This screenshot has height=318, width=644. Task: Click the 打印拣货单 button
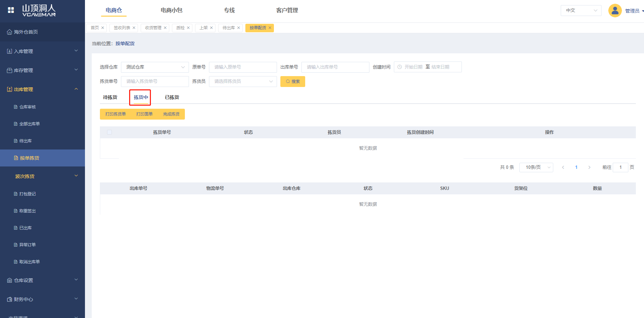click(116, 114)
